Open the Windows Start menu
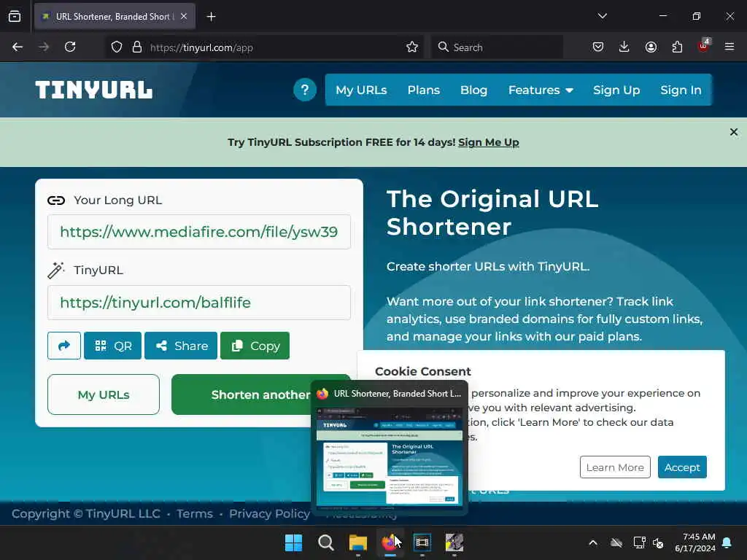Image resolution: width=747 pixels, height=560 pixels. [293, 542]
